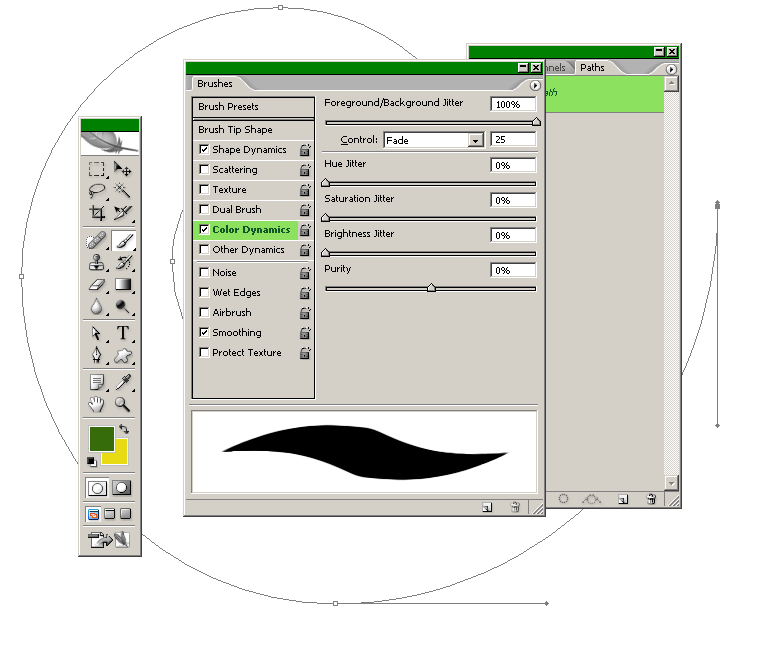The width and height of the screenshot is (760, 653).
Task: Switch to the Paths tab
Action: (592, 67)
